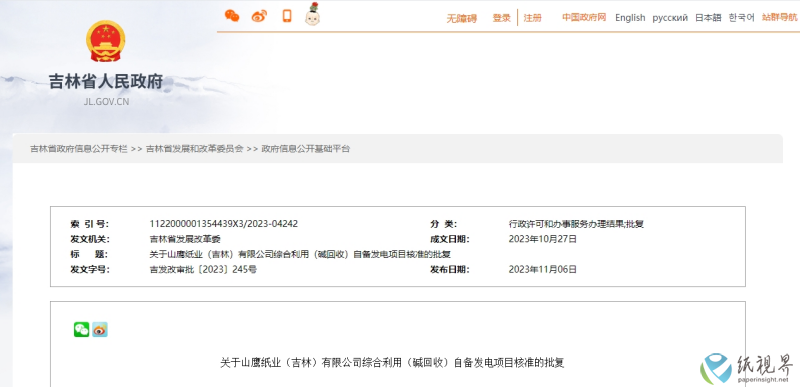Image resolution: width=800 pixels, height=387 pixels.
Task: Switch language to 日本語
Action: pos(708,18)
